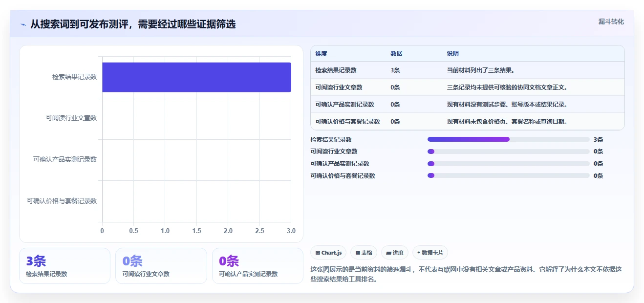Click the 2.5 tick on the x-axis
Image resolution: width=644 pixels, height=303 pixels.
[x=259, y=231]
